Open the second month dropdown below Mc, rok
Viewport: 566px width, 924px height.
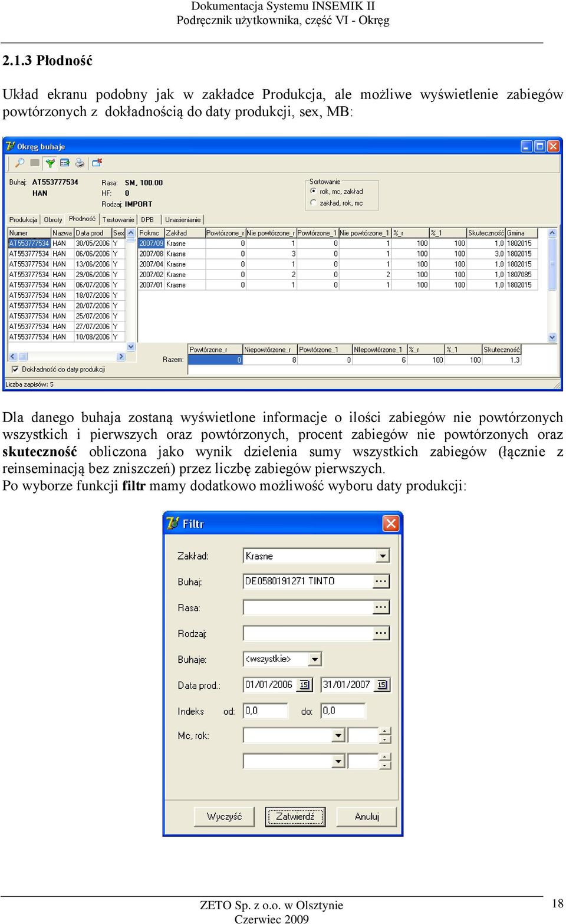pos(338,761)
